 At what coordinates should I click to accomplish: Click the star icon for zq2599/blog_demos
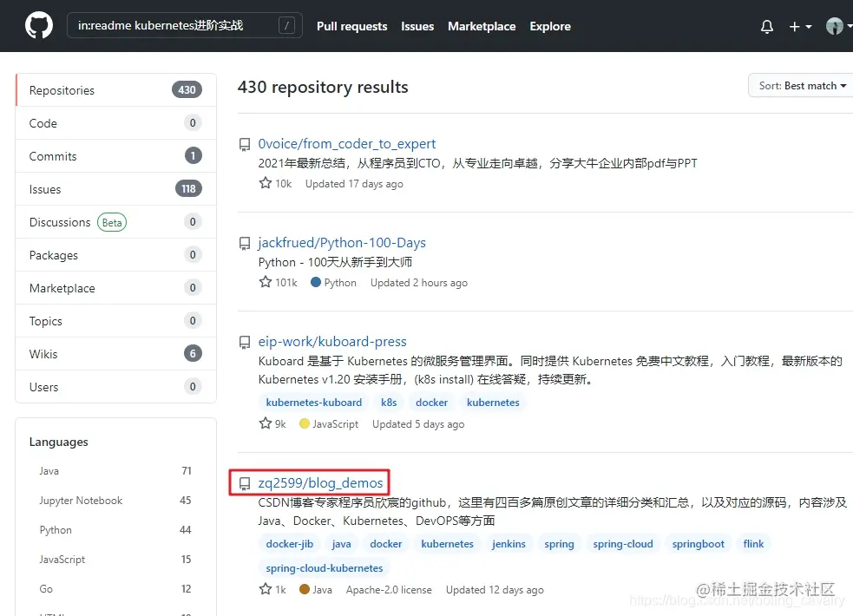tap(265, 589)
